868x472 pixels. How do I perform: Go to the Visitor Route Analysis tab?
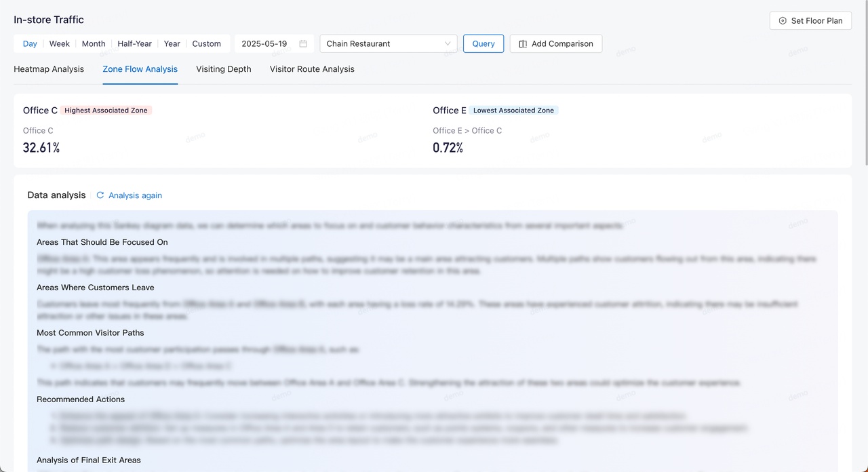[x=312, y=69]
